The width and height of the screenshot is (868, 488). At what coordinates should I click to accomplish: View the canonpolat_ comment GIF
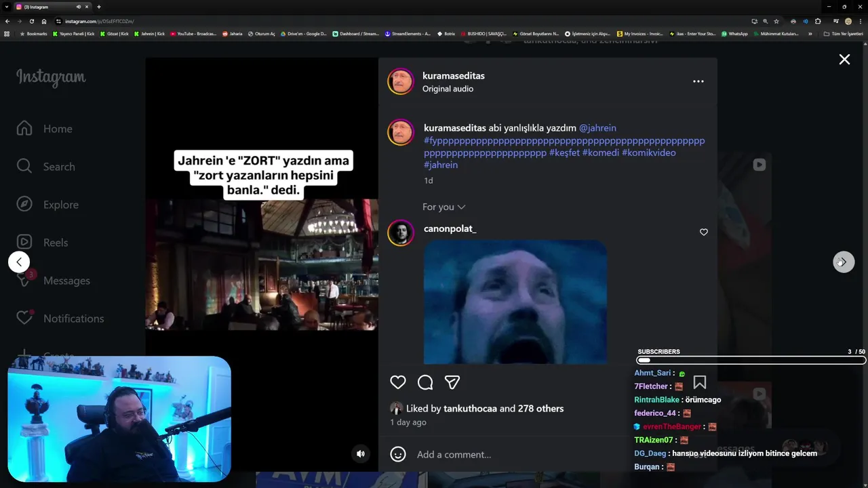click(x=515, y=302)
